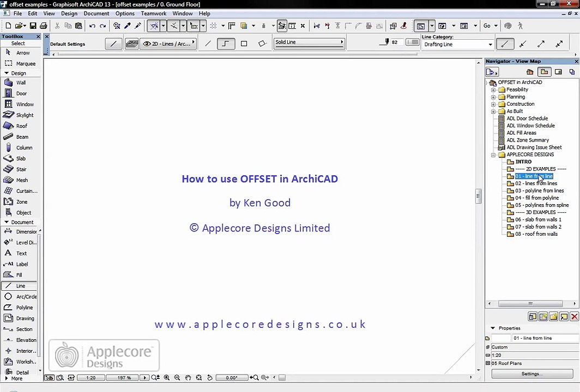Collapse the Design section in ToolBox

point(7,73)
